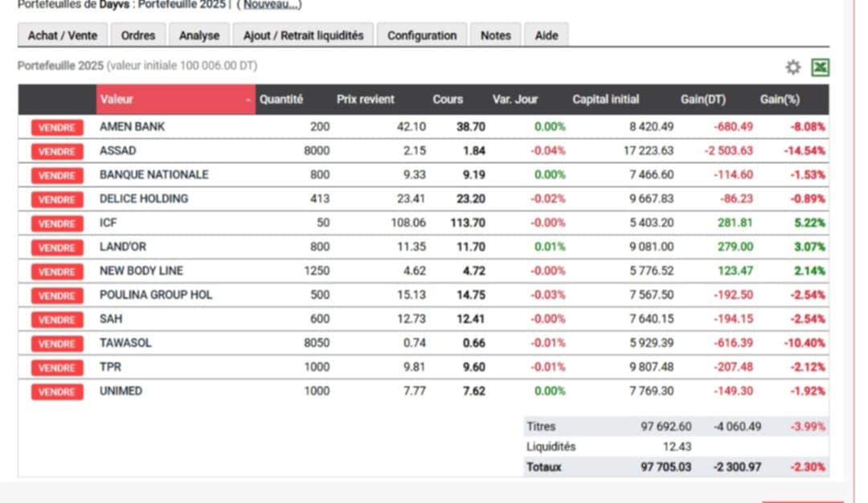Click the total gain percentage -2.30%
This screenshot has height=503, width=868.
(808, 467)
